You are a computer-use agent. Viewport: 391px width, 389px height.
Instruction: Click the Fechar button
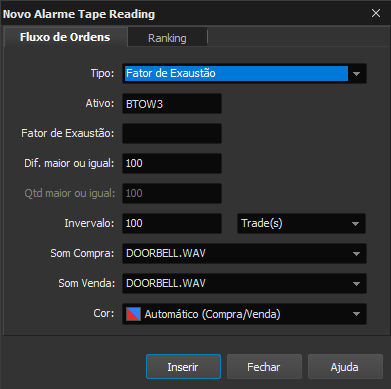[264, 367]
